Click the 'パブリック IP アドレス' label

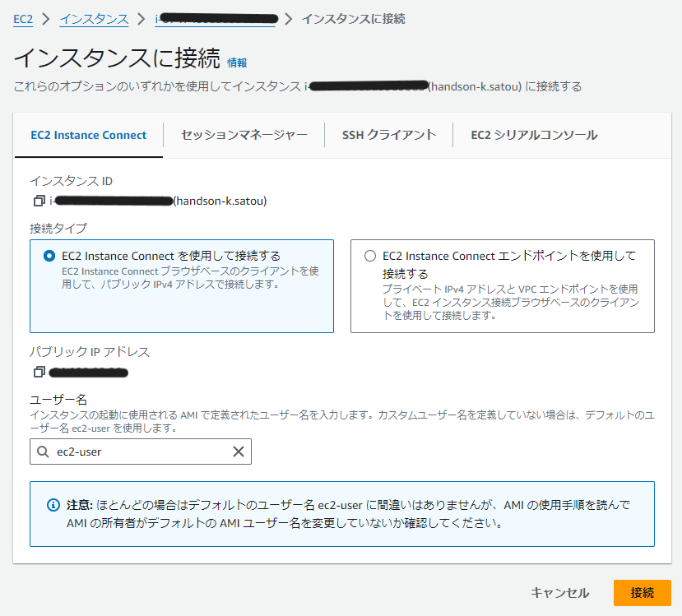pyautogui.click(x=90, y=352)
